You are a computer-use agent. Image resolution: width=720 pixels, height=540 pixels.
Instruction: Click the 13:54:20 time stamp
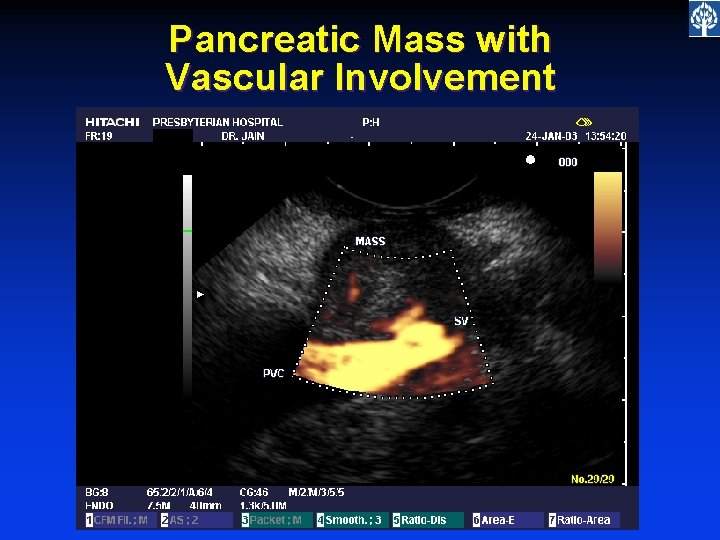606,136
